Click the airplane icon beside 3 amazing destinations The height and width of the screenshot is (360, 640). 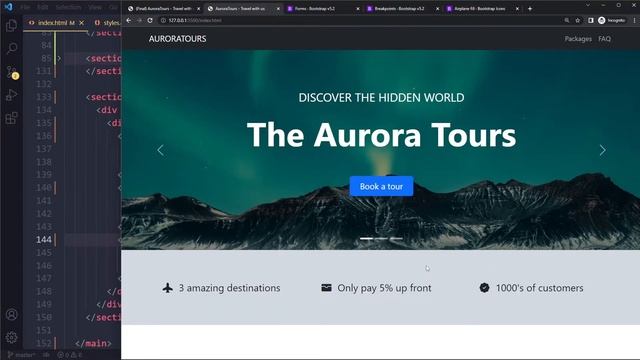[167, 288]
